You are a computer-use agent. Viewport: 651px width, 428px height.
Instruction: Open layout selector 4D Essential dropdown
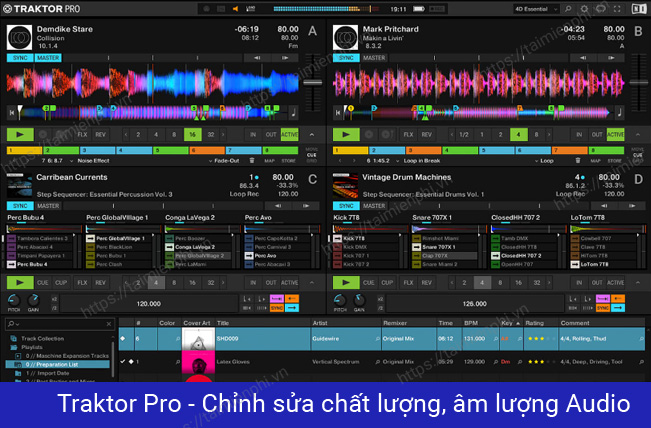click(536, 9)
